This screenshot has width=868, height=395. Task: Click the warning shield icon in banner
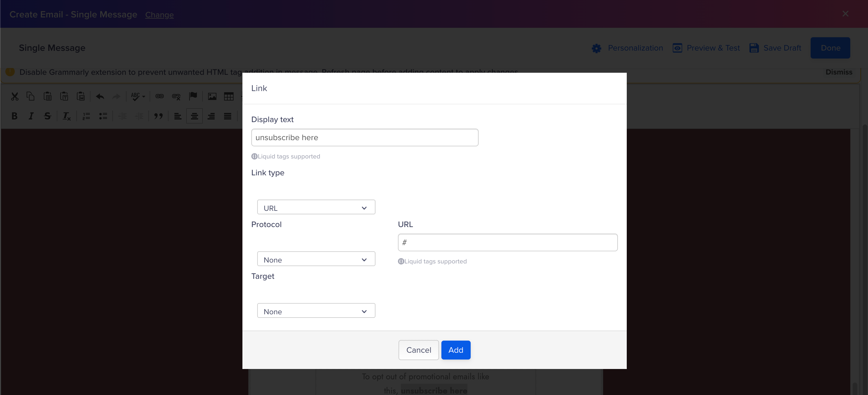[x=10, y=72]
